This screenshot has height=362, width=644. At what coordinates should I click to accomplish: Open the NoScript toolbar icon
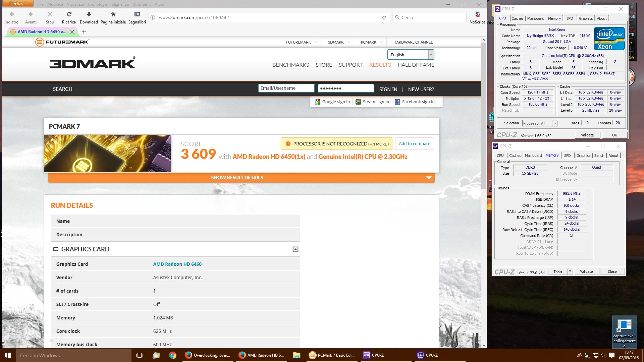pyautogui.click(x=478, y=14)
